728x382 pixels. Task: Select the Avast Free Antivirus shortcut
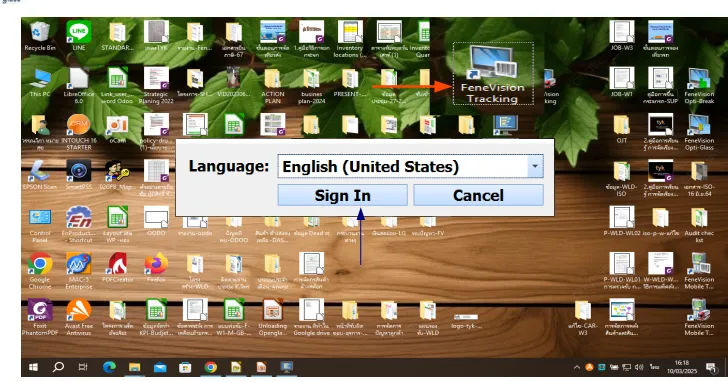pyautogui.click(x=78, y=318)
